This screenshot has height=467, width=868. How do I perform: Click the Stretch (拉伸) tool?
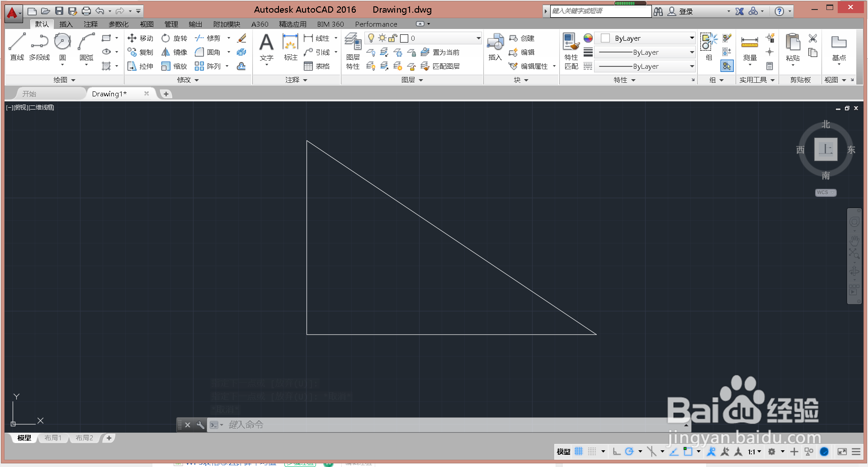141,67
